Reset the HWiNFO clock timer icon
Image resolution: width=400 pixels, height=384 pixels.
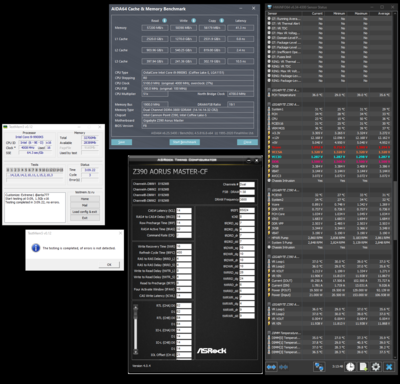click(x=350, y=367)
